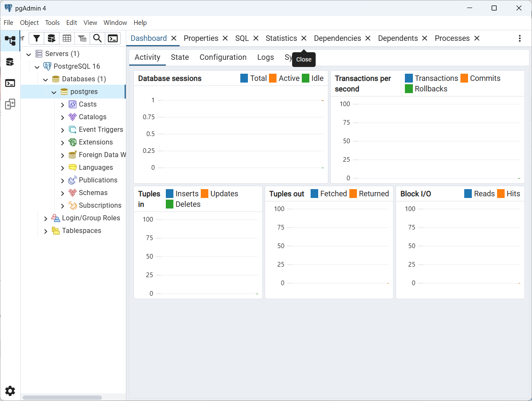Image resolution: width=532 pixels, height=401 pixels.
Task: Collapse the Databases tree node
Action: [45, 79]
